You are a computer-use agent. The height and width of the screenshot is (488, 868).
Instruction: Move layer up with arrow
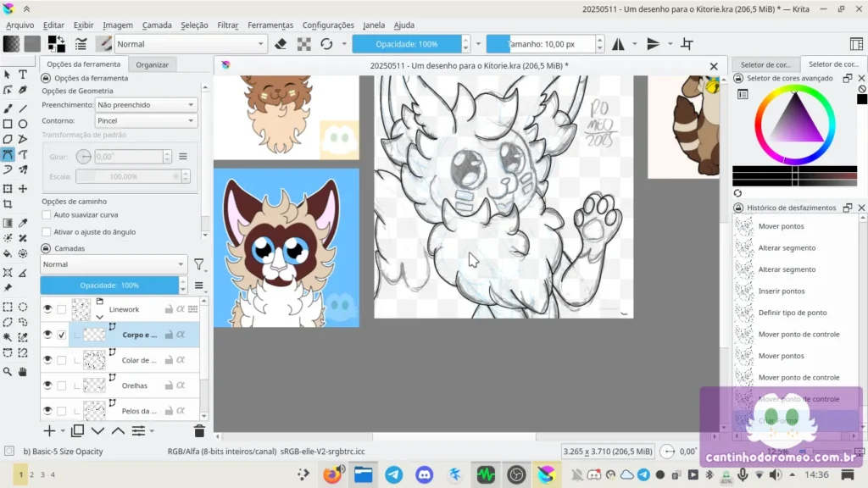118,430
